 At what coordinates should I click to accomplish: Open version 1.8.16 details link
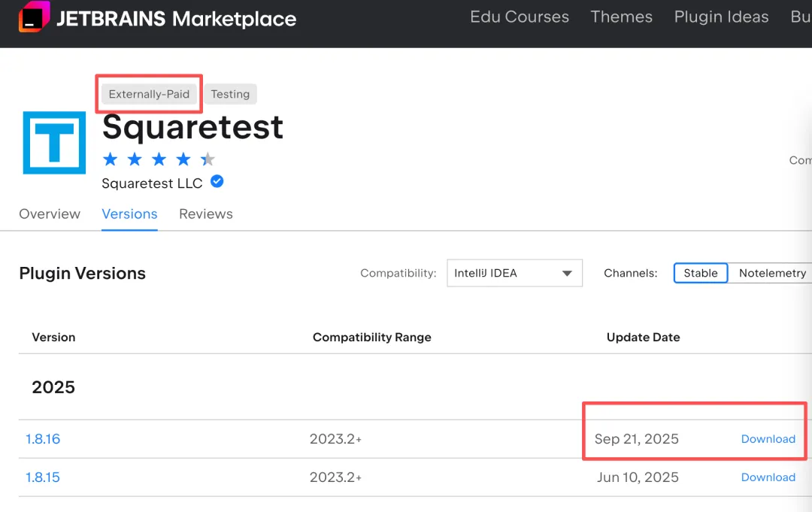43,439
